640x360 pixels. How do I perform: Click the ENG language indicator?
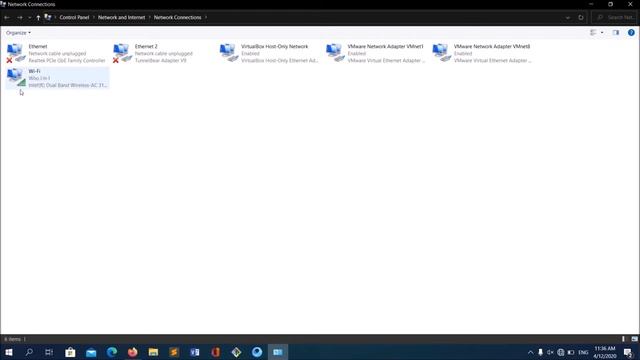coord(583,352)
